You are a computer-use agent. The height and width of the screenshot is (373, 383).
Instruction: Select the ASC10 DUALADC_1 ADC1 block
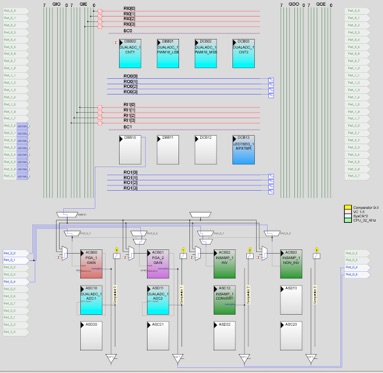click(x=91, y=300)
